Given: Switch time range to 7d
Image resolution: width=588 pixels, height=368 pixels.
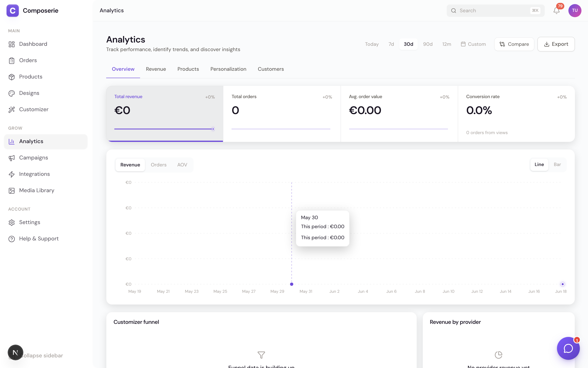Looking at the screenshot, I should [x=391, y=44].
